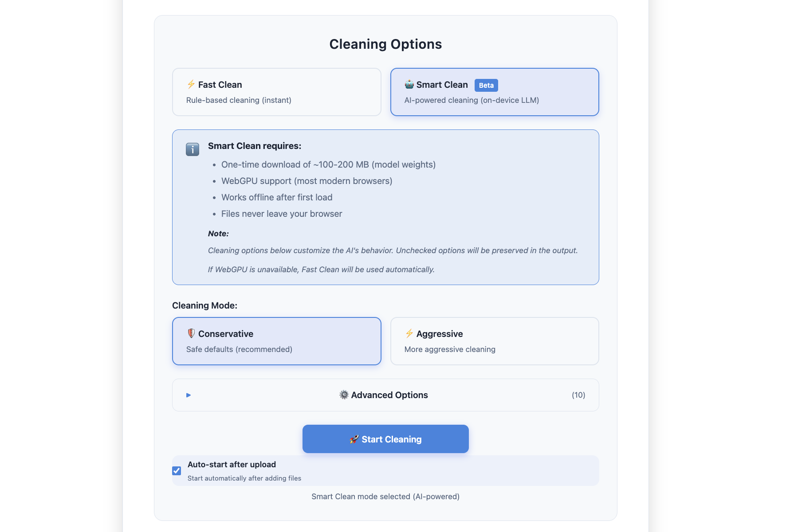Click the rocket icon on Start Cleaning
This screenshot has height=532, width=790.
pyautogui.click(x=354, y=439)
